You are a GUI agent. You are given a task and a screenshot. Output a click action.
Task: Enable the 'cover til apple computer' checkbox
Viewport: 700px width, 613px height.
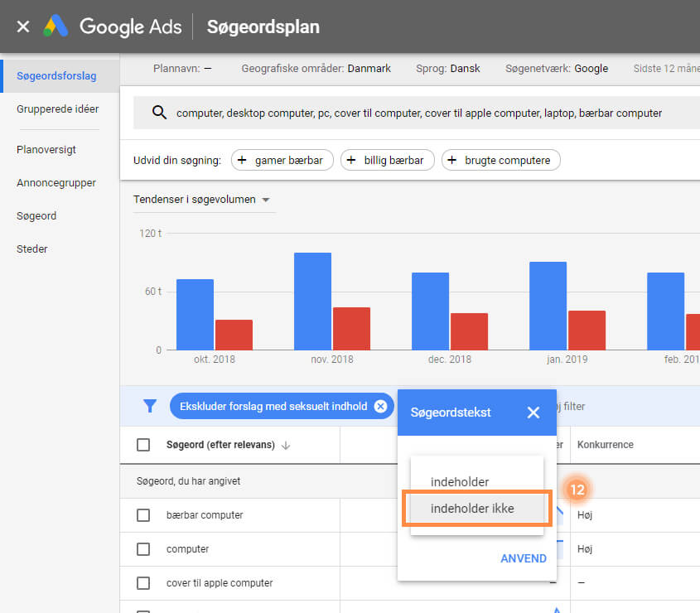coord(143,583)
